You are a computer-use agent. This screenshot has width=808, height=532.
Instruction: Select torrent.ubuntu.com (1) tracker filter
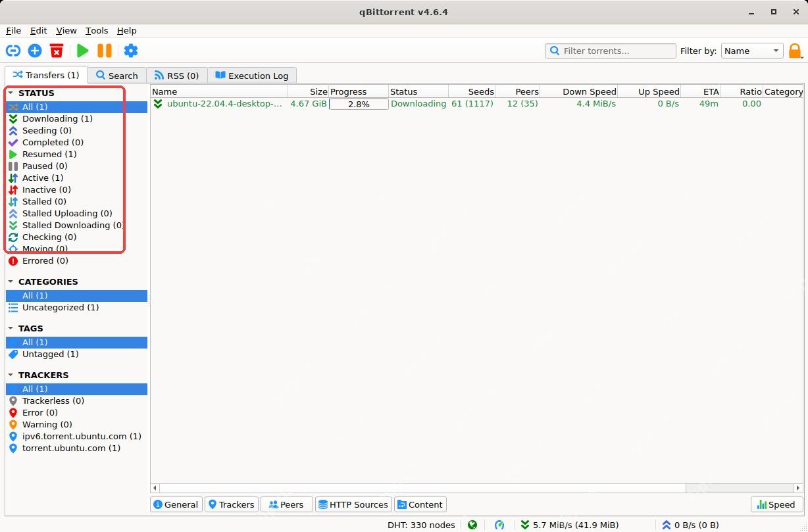71,448
